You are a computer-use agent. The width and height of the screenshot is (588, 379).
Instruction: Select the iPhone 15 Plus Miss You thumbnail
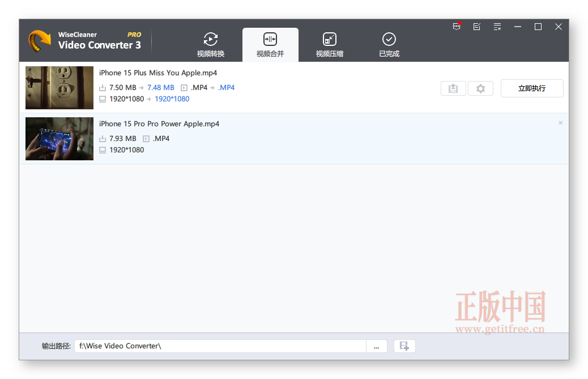(x=59, y=88)
